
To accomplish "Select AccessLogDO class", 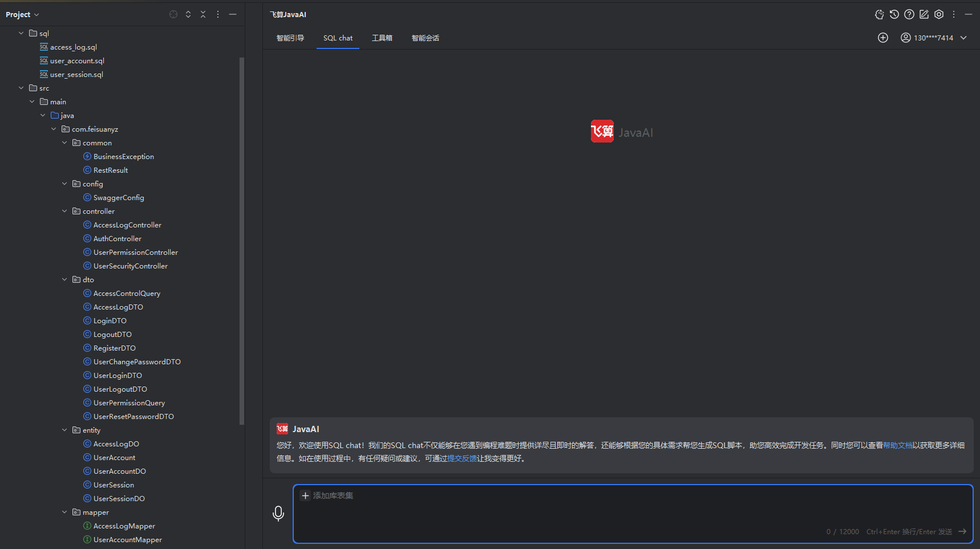I will tap(116, 444).
